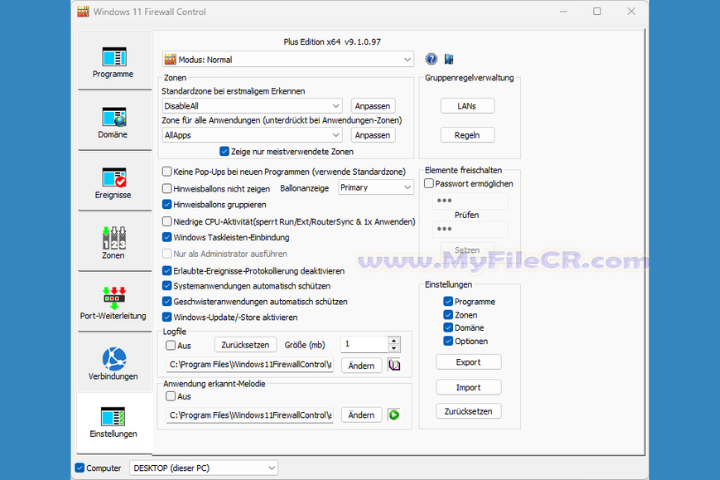Viewport: 720px width, 480px height.
Task: Open the Domäne section icon
Action: pos(114,117)
